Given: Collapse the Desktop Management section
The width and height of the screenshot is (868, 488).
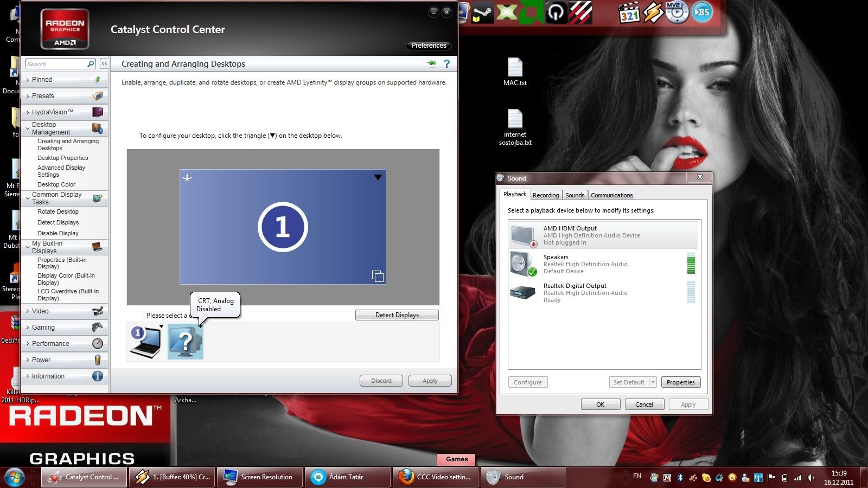Looking at the screenshot, I should (28, 129).
